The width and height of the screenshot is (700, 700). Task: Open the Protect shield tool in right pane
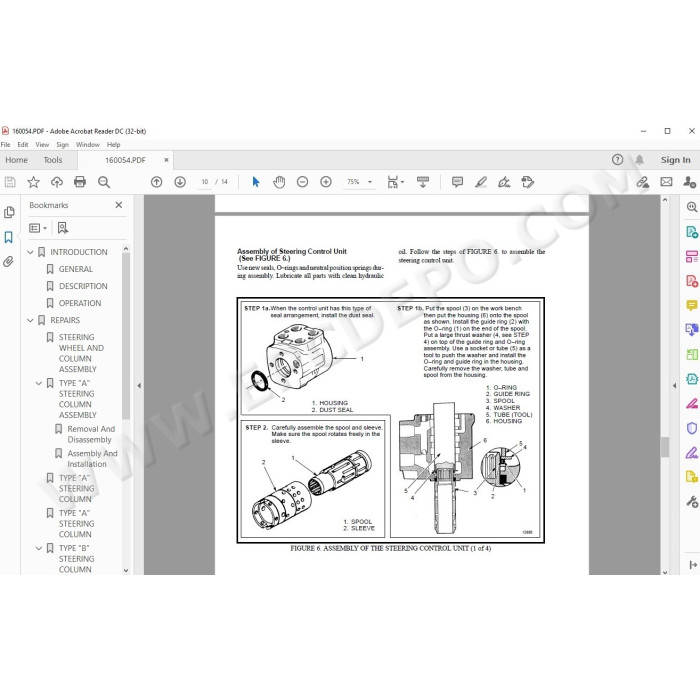[x=692, y=428]
